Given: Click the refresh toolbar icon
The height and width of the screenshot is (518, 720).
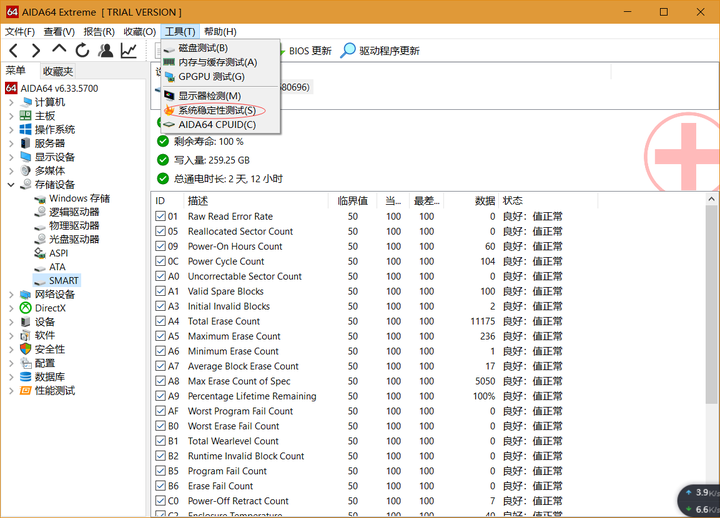Looking at the screenshot, I should tap(82, 50).
